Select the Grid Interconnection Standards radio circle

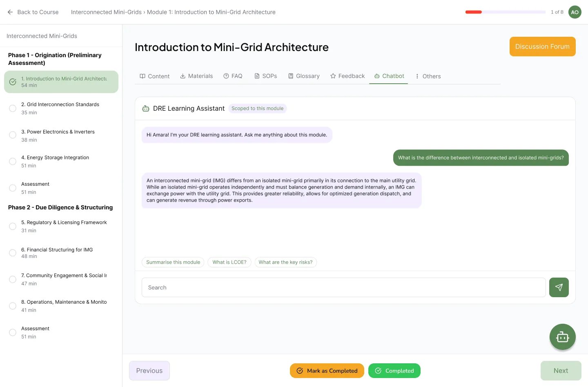tap(13, 108)
